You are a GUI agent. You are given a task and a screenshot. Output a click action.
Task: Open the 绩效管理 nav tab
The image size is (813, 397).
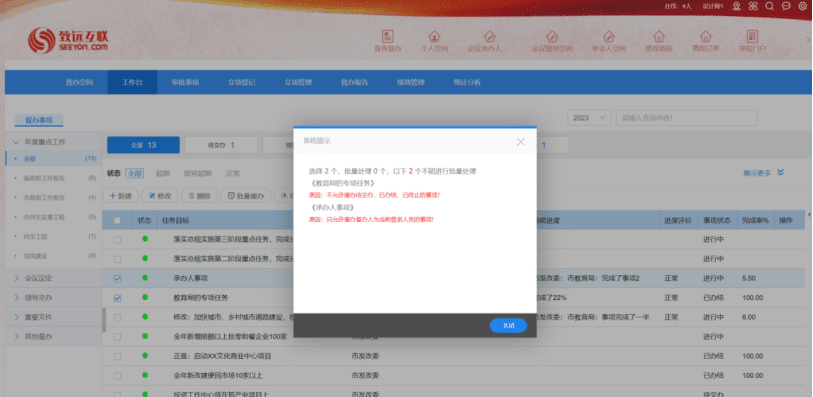coord(411,82)
